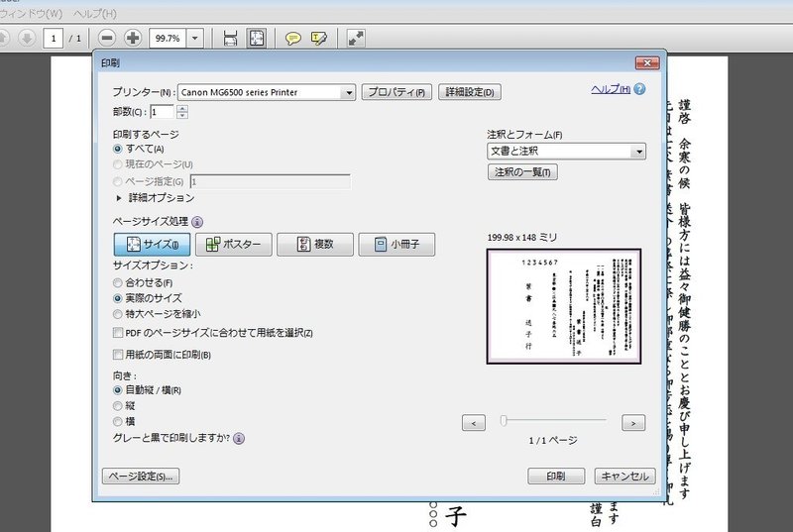Open ページ設定(S)... dialog

pyautogui.click(x=141, y=476)
